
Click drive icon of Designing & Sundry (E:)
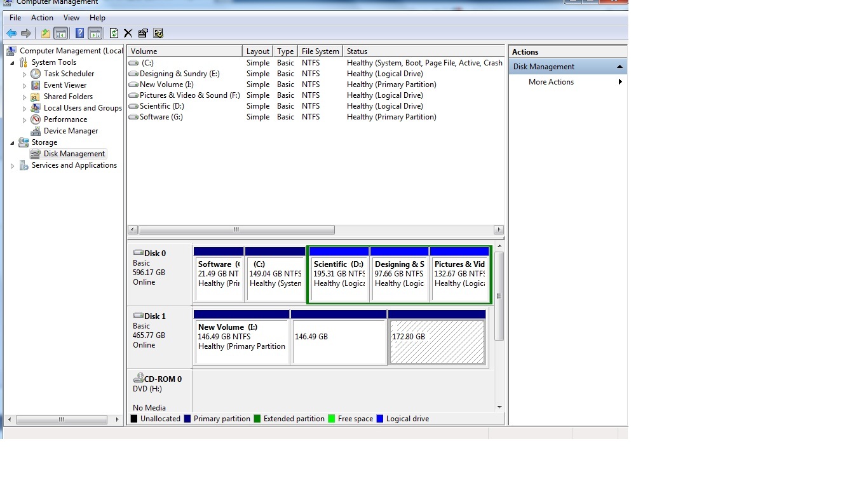[x=133, y=74]
